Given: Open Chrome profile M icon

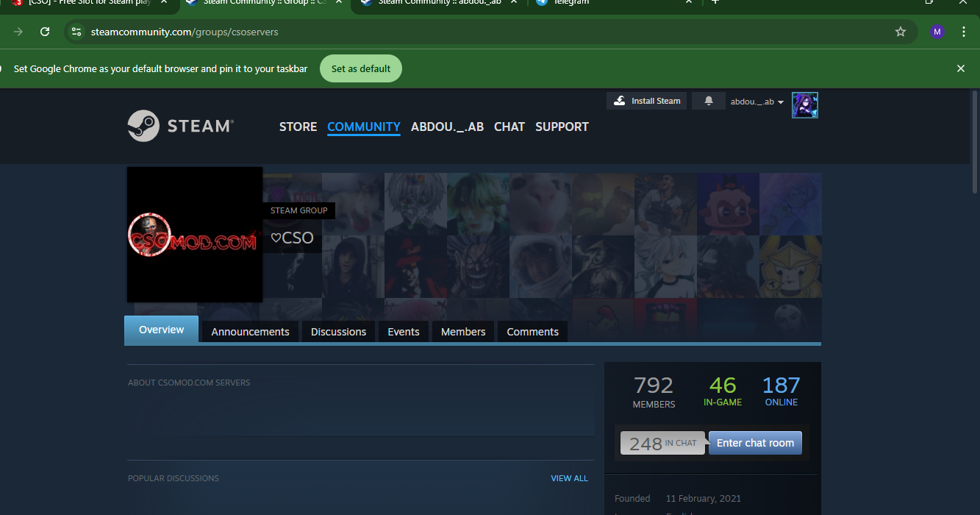Looking at the screenshot, I should [937, 32].
